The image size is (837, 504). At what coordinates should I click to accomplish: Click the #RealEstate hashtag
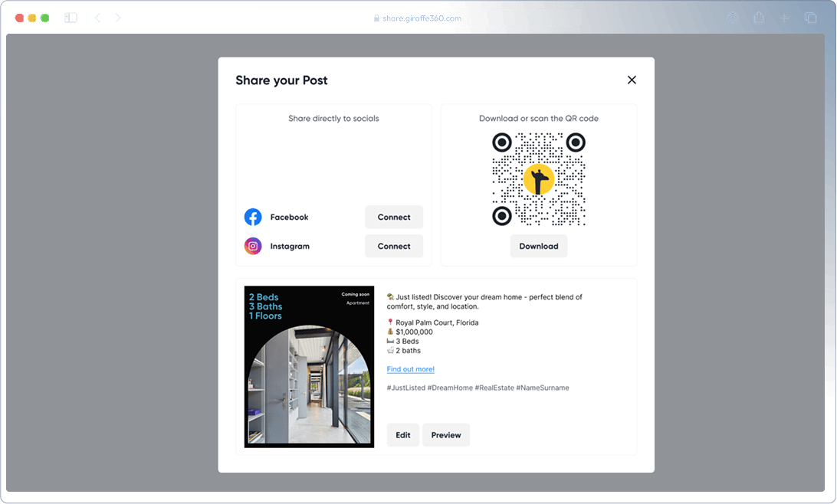pyautogui.click(x=494, y=388)
